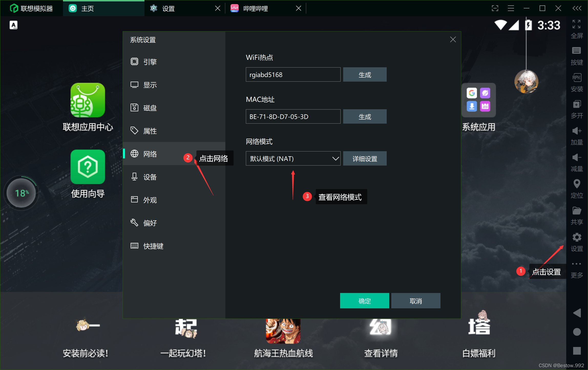Select 显示 in system settings

pos(174,85)
